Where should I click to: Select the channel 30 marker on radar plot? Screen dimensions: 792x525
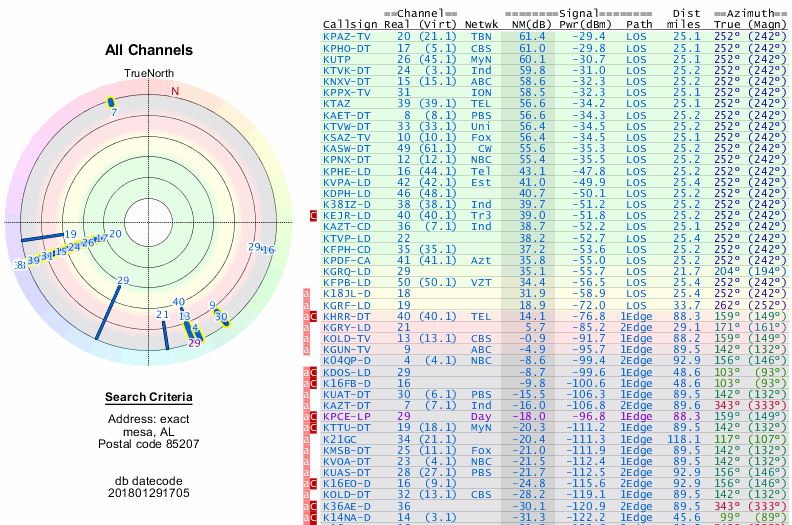pyautogui.click(x=222, y=318)
